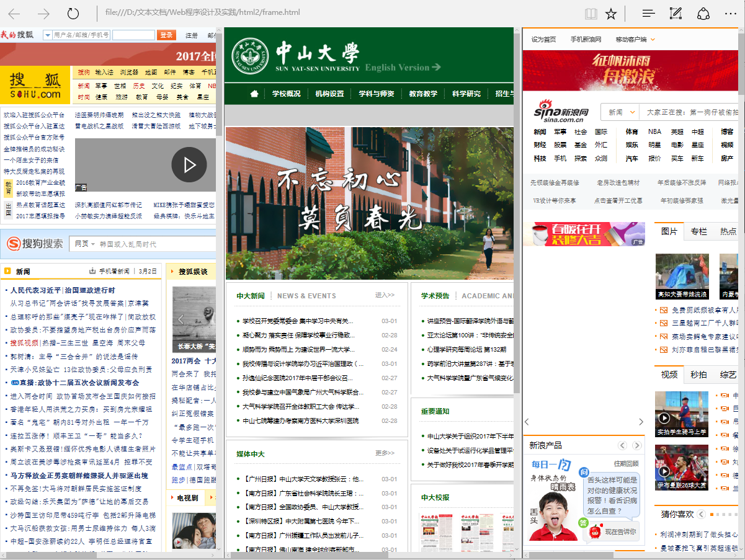Click the Sun Yat-sen University emblem logo

tap(250, 55)
